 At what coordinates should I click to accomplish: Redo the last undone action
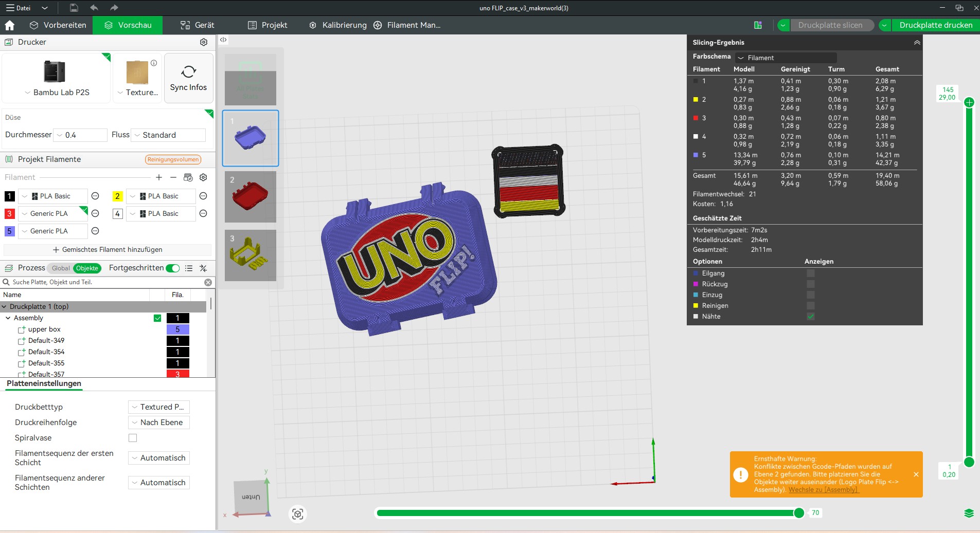pyautogui.click(x=114, y=8)
